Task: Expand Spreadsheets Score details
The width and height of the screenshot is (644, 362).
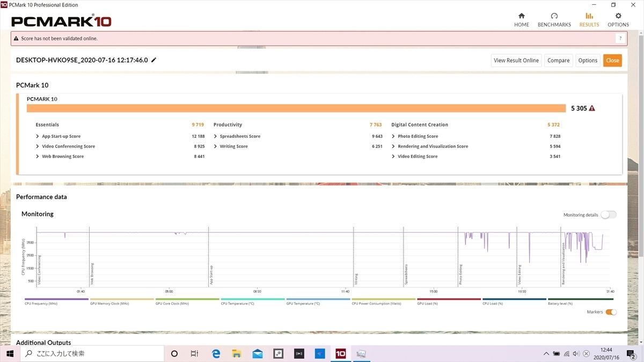Action: click(x=215, y=136)
